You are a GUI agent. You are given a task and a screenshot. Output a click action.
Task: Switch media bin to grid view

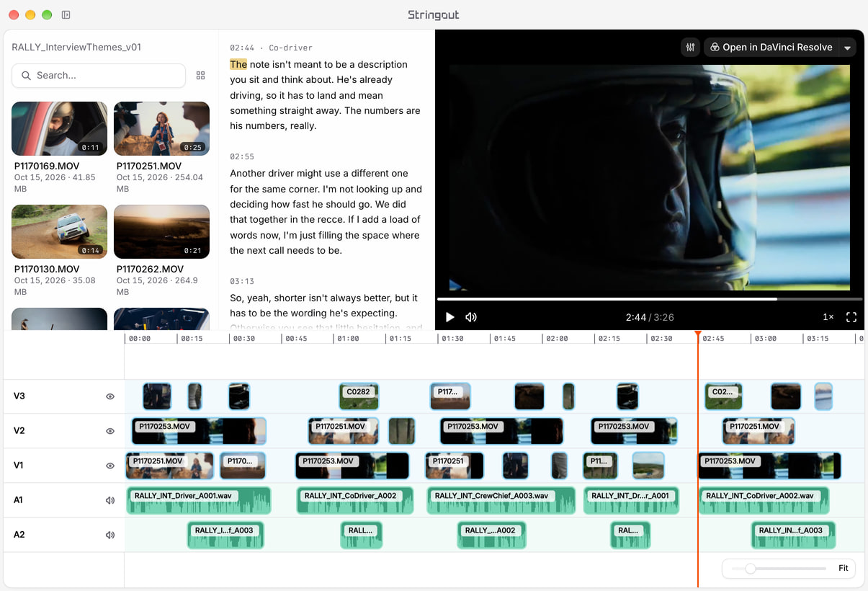click(x=201, y=76)
